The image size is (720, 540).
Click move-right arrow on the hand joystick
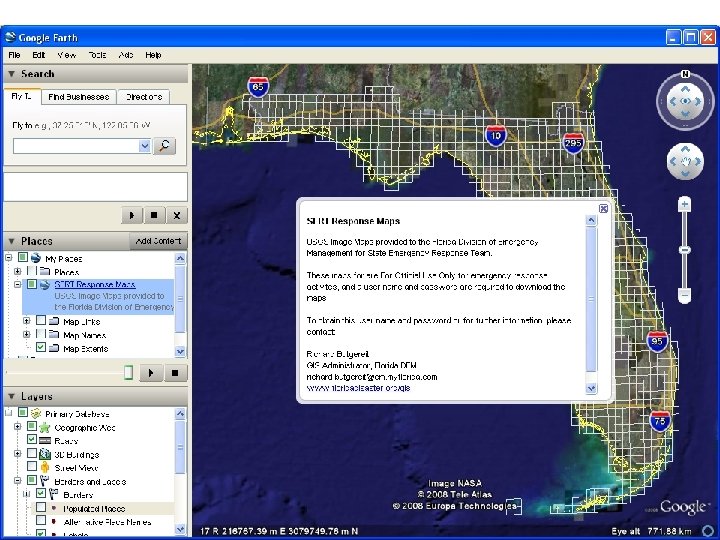point(698,161)
